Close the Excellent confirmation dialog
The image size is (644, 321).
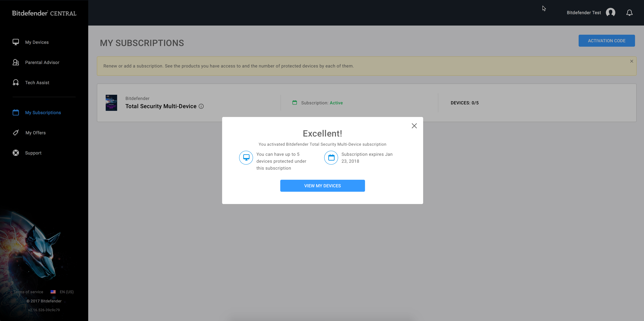tap(414, 126)
